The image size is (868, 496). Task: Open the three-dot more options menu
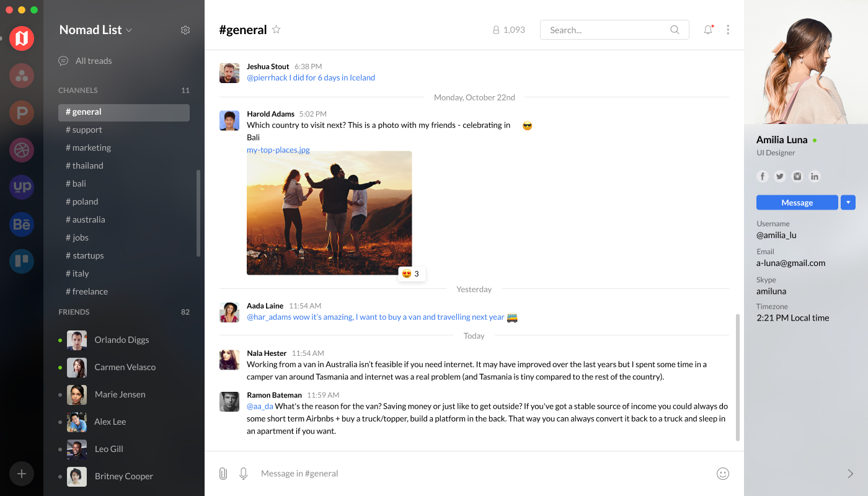click(x=728, y=30)
